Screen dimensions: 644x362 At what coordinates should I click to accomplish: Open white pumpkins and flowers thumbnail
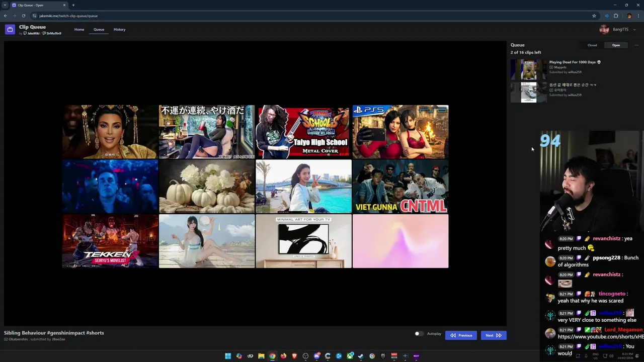tap(207, 187)
